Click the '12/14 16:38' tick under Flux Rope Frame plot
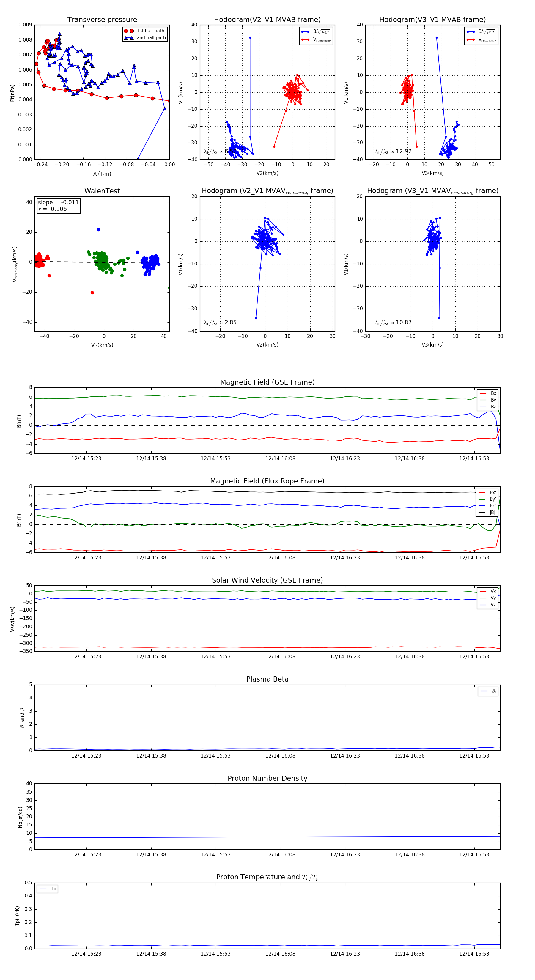535x980 pixels. click(x=409, y=558)
